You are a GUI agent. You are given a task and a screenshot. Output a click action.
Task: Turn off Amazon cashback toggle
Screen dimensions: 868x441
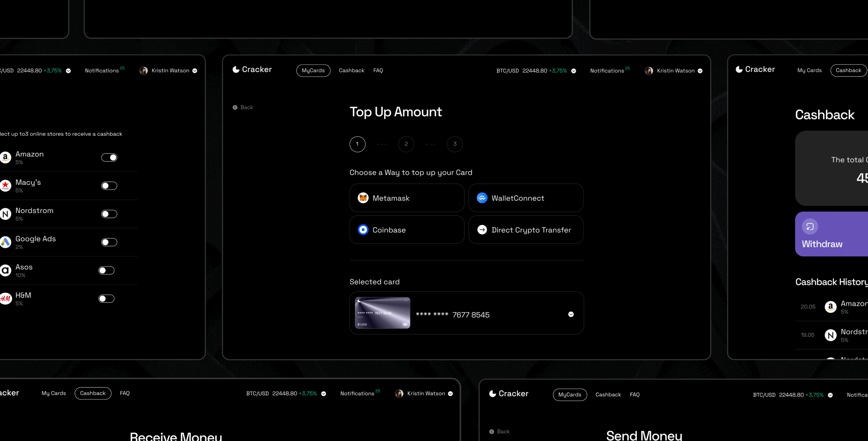(109, 157)
